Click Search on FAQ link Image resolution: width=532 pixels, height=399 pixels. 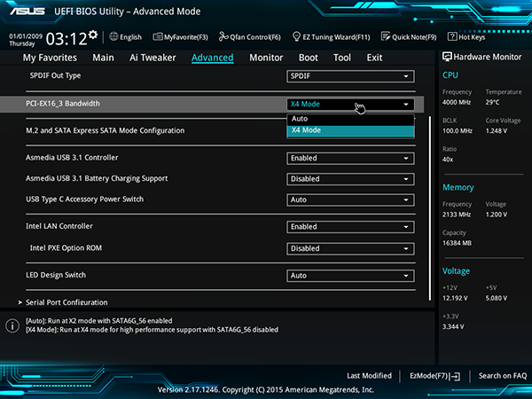(x=503, y=376)
